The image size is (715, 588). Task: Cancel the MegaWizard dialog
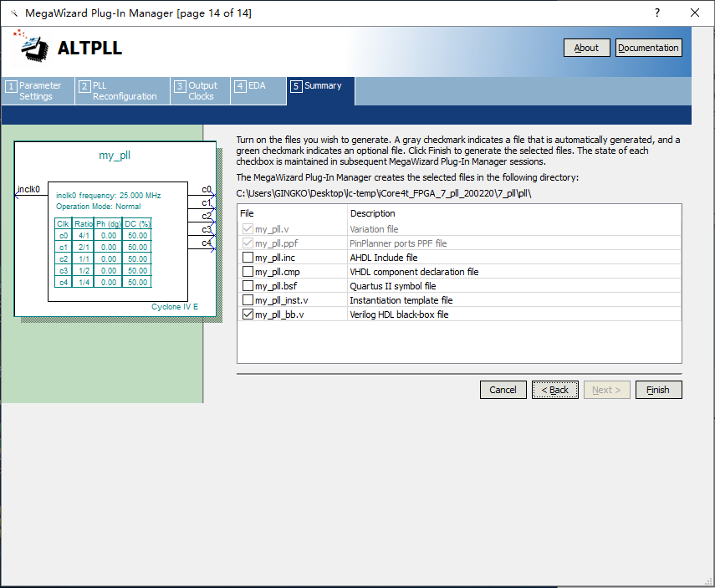(503, 390)
